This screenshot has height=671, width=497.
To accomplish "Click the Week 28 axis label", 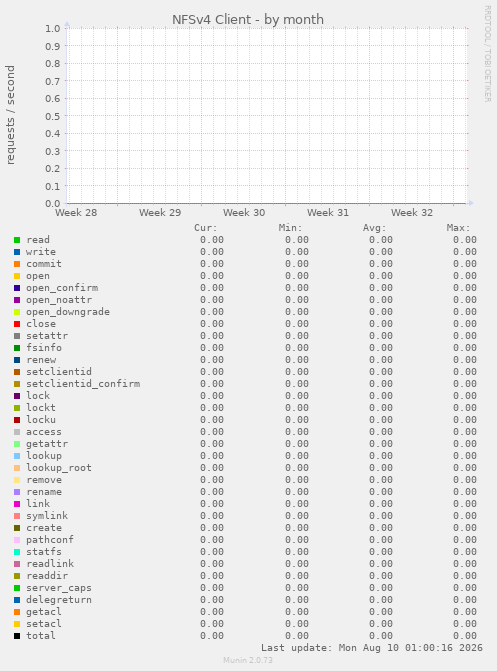I will (x=76, y=213).
